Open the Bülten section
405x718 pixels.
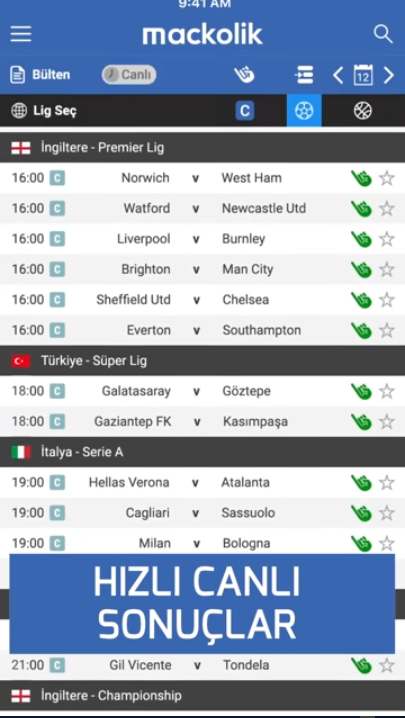coord(40,75)
